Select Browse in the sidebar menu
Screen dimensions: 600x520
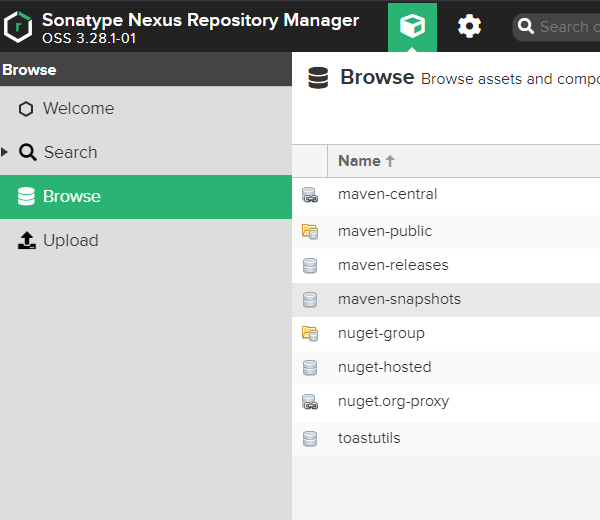(72, 196)
